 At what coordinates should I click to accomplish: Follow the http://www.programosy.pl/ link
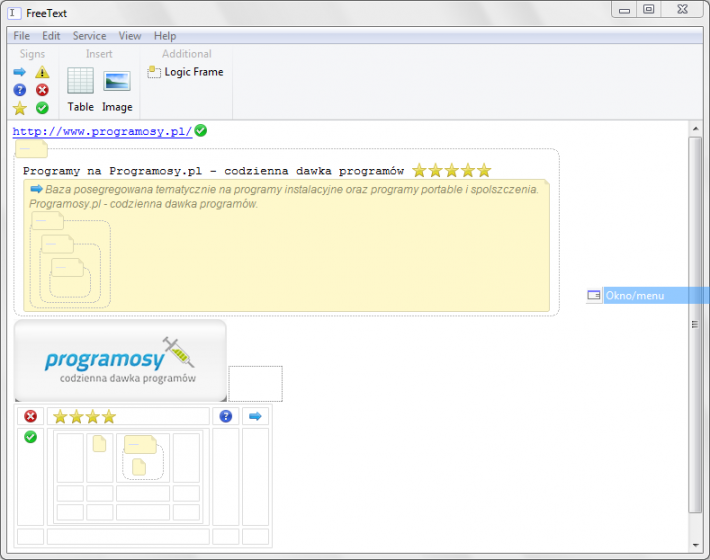coord(102,131)
